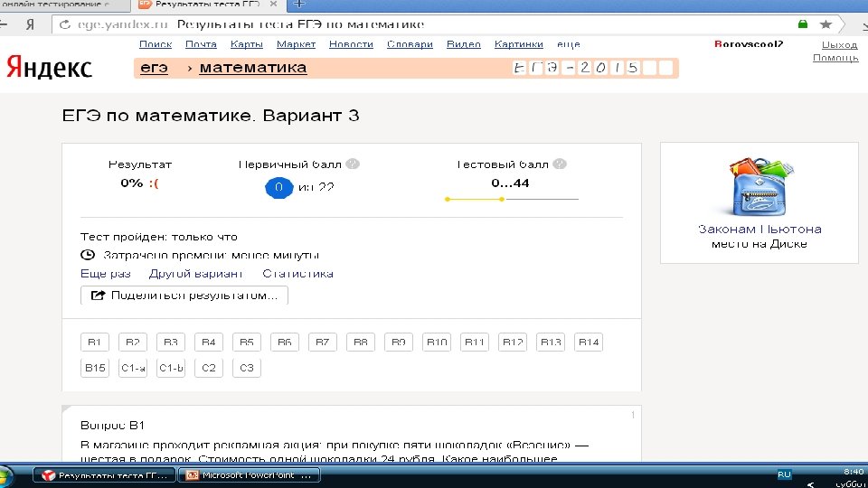Switch to the 'Онлайн тестирование' browser tab
The height and width of the screenshot is (488, 868).
coord(63,5)
